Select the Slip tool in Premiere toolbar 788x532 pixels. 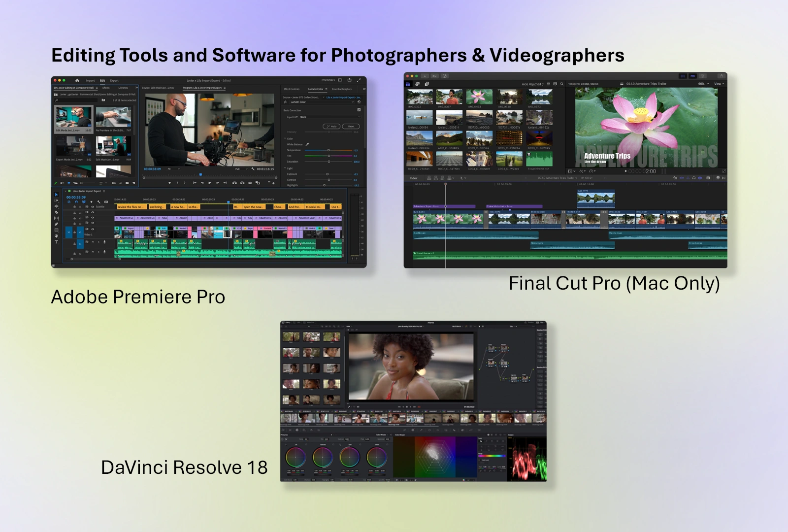[x=56, y=218]
